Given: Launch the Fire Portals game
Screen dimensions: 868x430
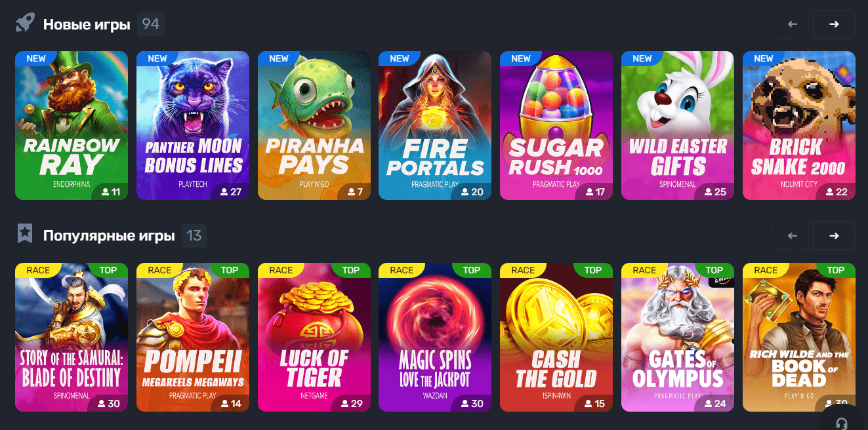Looking at the screenshot, I should 435,126.
